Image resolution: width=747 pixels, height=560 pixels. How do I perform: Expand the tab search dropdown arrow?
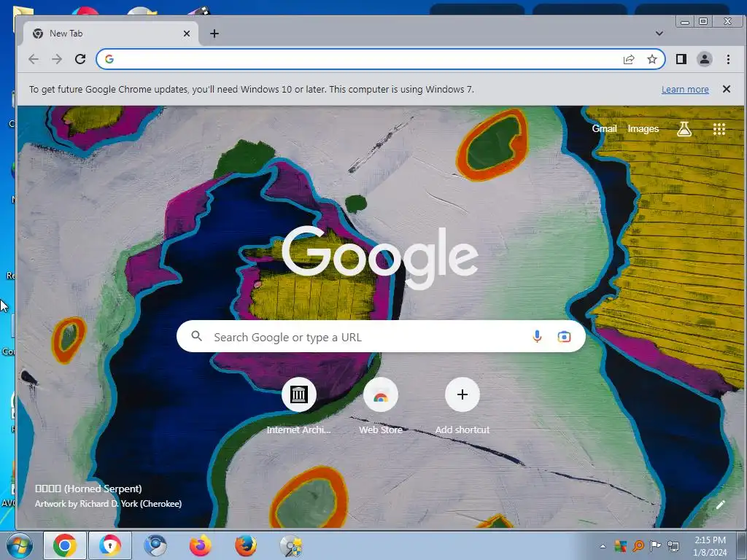pyautogui.click(x=659, y=34)
